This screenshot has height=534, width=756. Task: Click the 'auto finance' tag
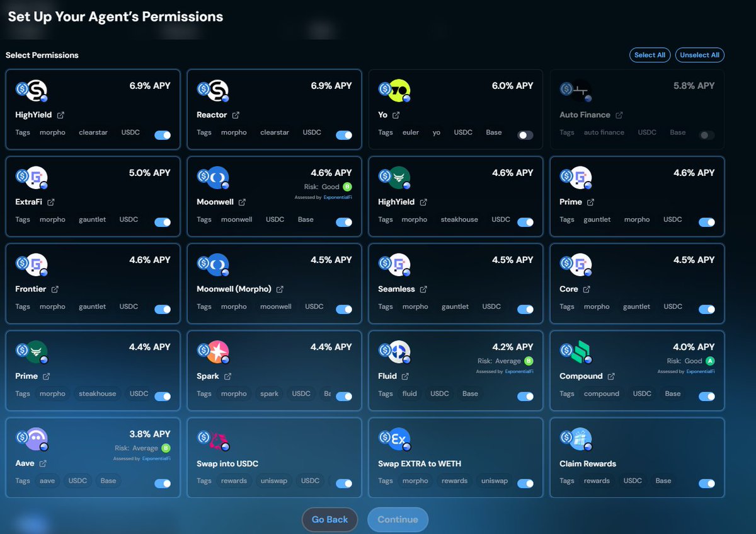click(x=604, y=132)
